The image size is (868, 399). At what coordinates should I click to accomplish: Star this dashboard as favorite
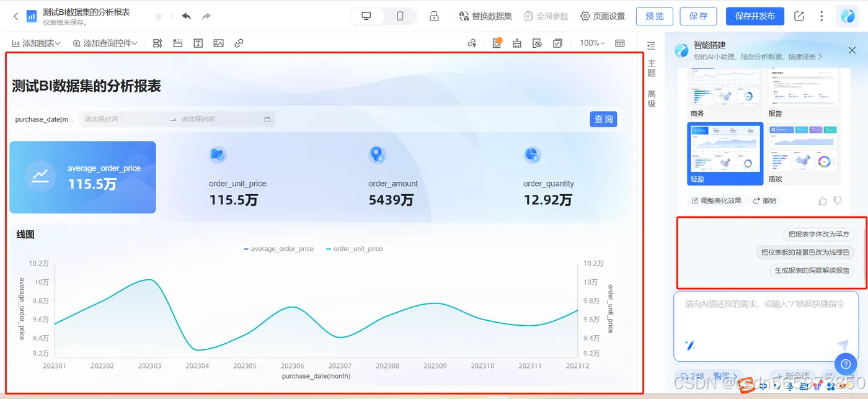click(x=158, y=16)
